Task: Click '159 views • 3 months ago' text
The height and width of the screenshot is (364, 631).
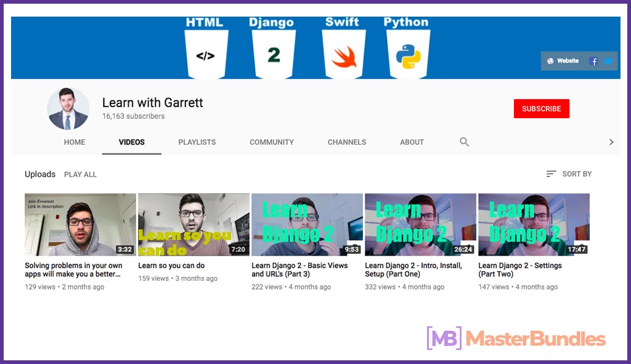Action: [x=178, y=278]
